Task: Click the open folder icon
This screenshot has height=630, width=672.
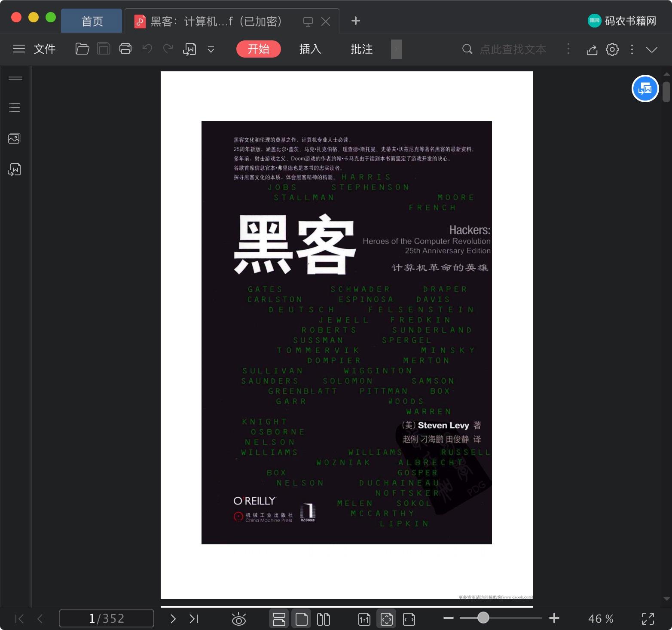Action: point(82,49)
